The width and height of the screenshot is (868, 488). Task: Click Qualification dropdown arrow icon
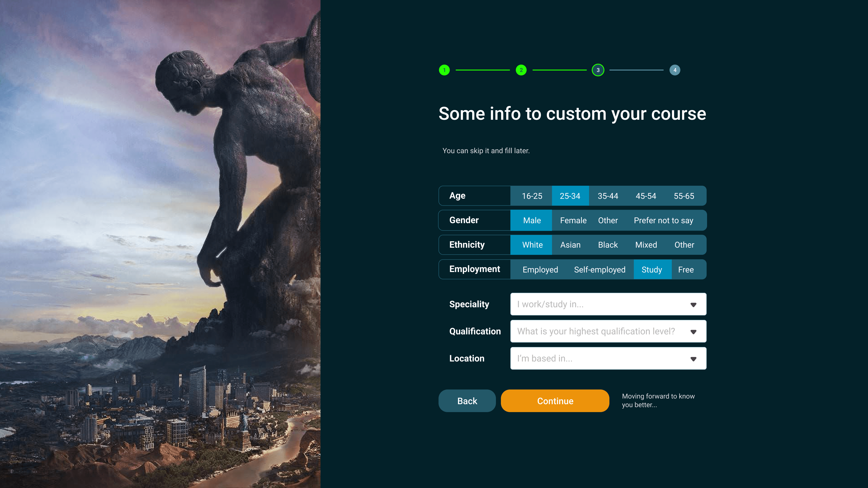(693, 332)
